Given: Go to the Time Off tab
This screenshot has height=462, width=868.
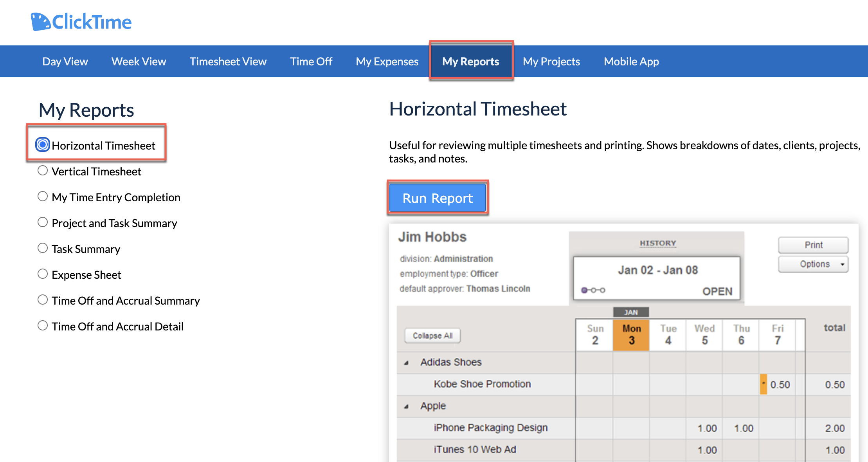Looking at the screenshot, I should 311,61.
